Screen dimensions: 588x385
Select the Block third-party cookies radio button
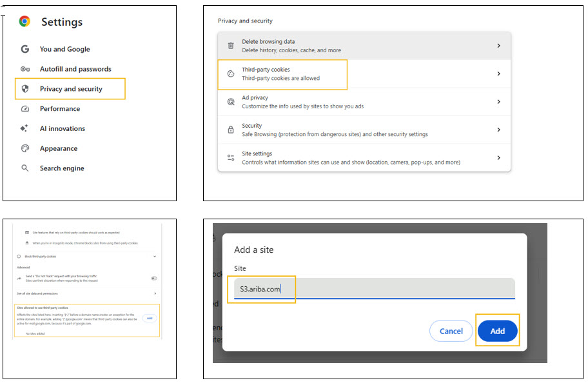(18, 256)
